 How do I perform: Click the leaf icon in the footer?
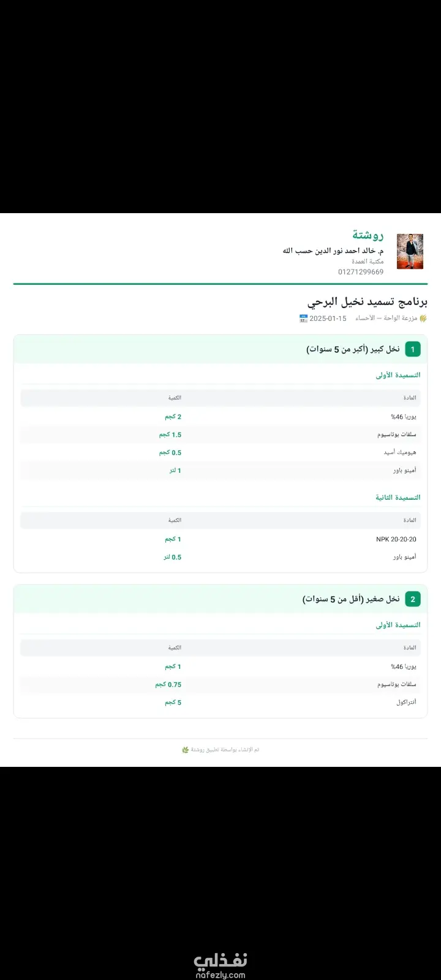(x=185, y=750)
